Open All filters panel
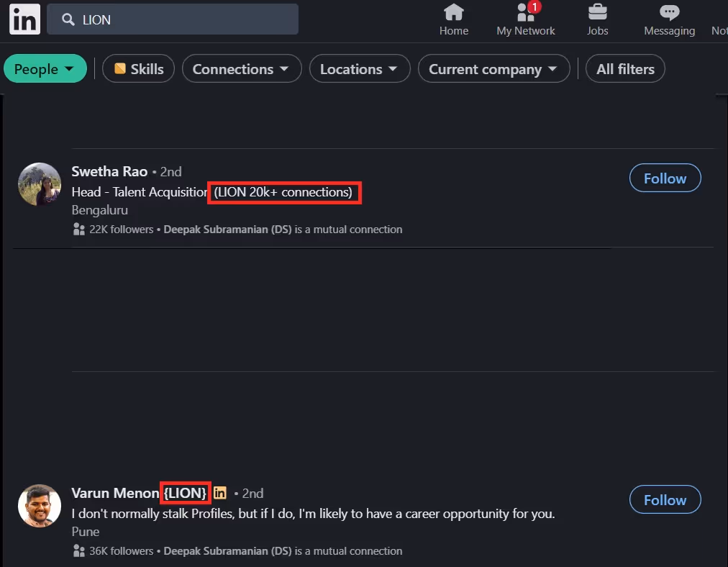Viewport: 728px width, 567px height. point(625,69)
